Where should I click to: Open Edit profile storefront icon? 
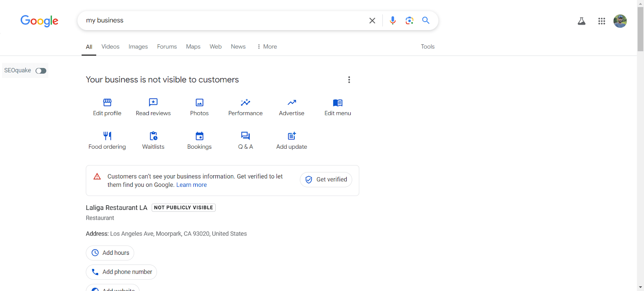tap(107, 102)
